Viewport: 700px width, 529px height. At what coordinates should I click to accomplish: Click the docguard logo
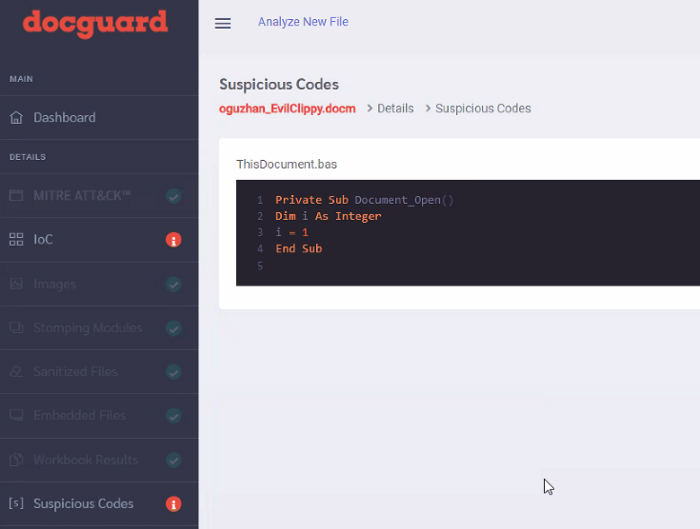tap(95, 24)
